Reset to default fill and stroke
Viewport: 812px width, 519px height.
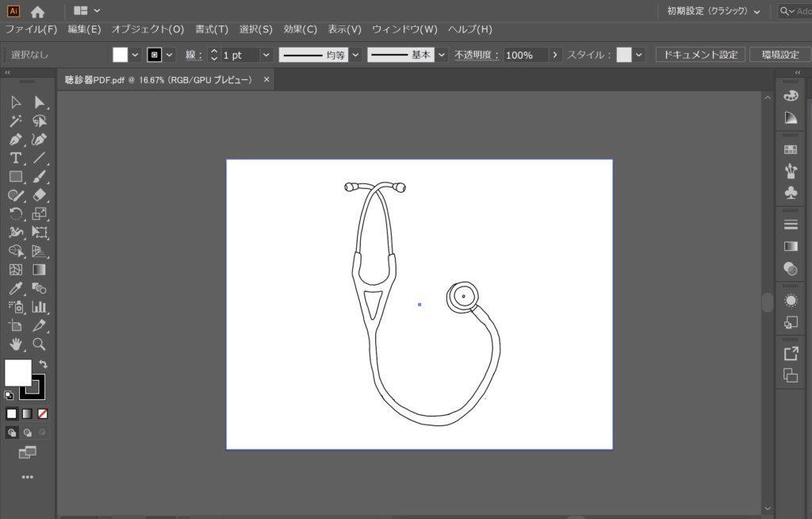coord(9,395)
